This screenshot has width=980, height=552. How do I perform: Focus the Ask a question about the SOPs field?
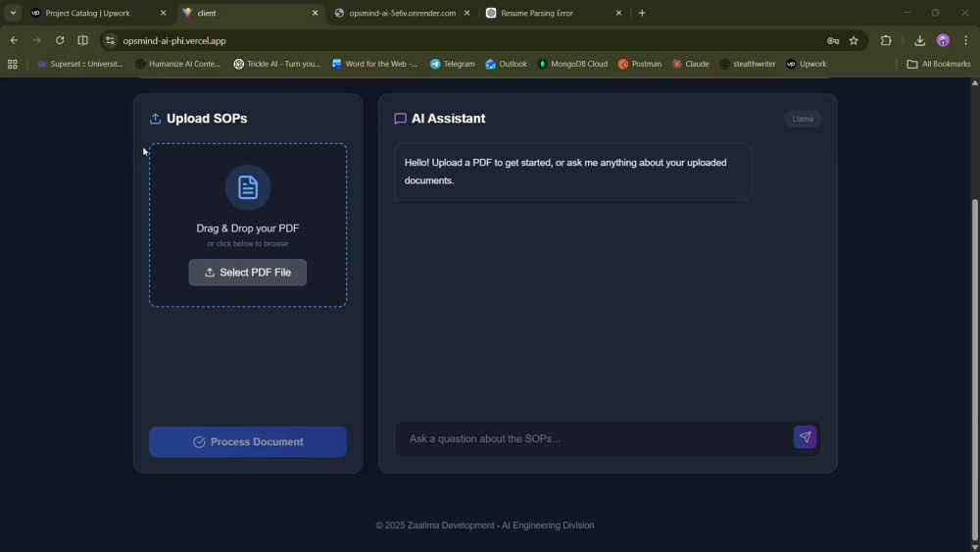pos(594,439)
